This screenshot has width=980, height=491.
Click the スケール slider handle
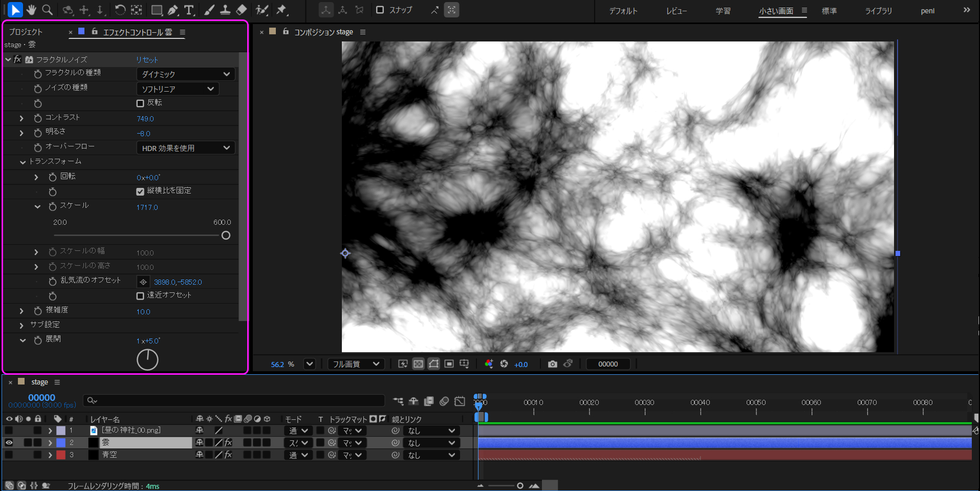point(226,236)
